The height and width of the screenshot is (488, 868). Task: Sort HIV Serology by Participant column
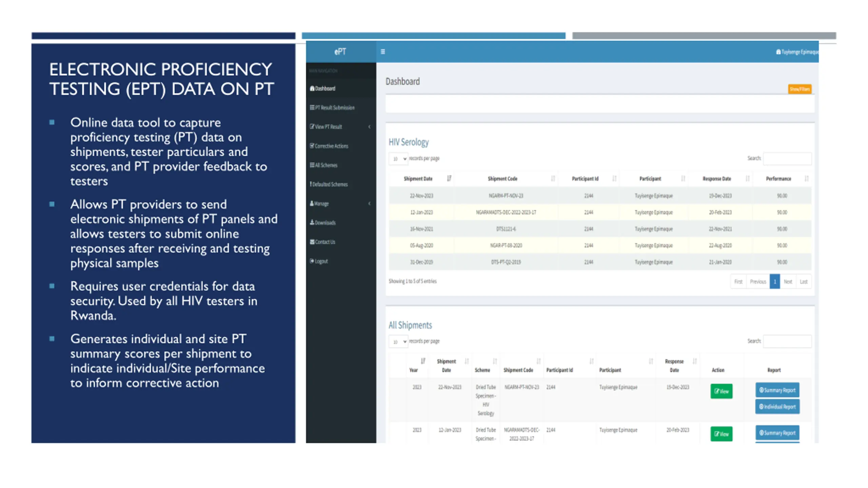click(x=654, y=179)
